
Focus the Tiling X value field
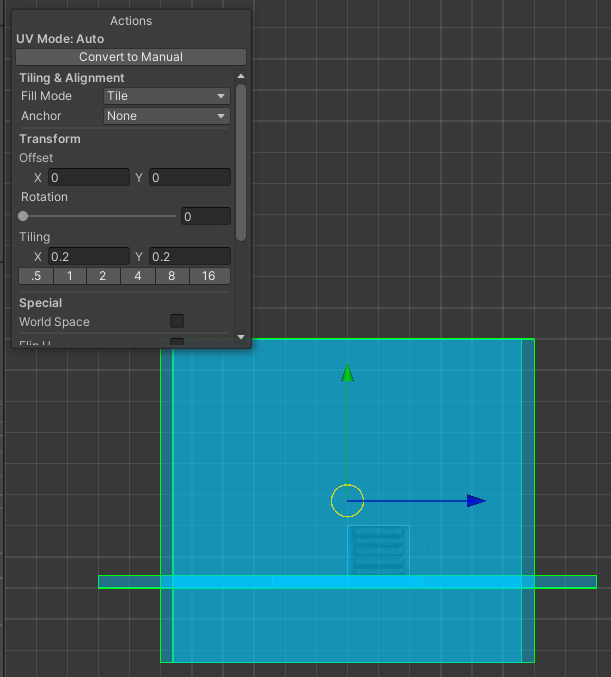pos(88,257)
